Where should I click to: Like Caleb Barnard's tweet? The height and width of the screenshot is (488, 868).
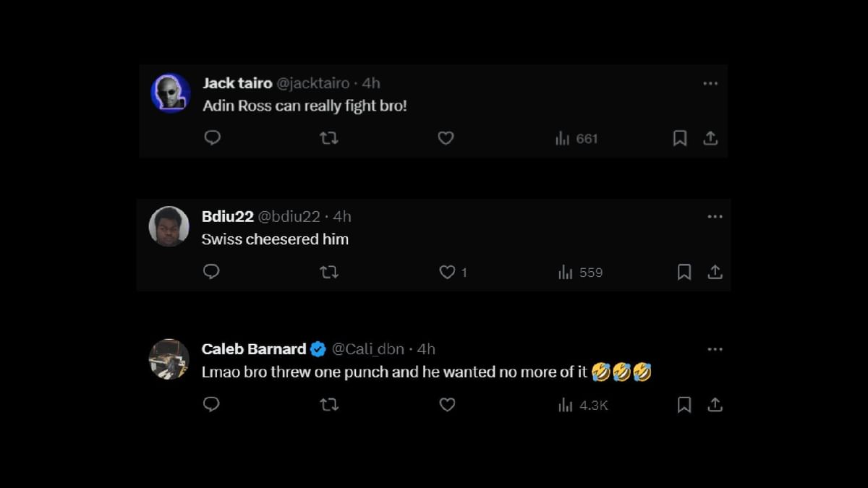(447, 405)
